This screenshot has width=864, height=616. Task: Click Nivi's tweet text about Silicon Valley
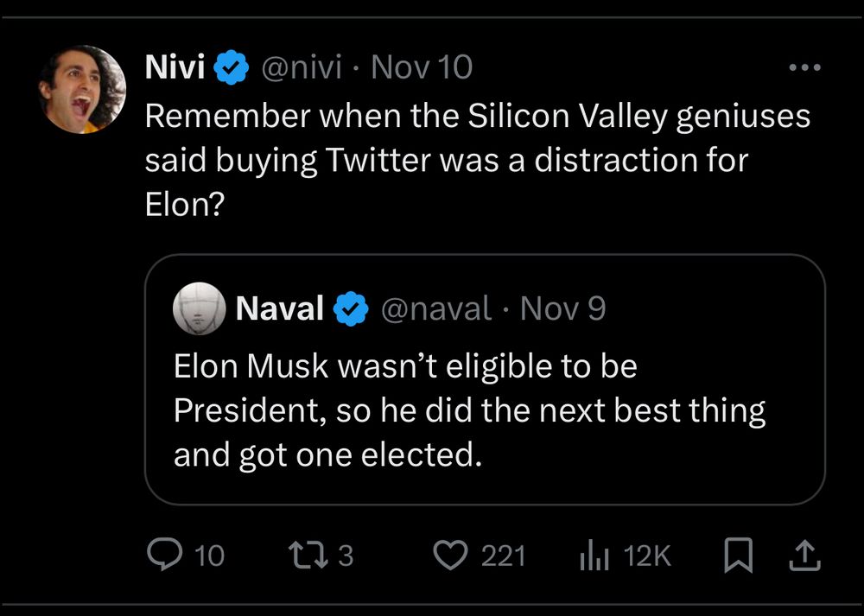477,162
